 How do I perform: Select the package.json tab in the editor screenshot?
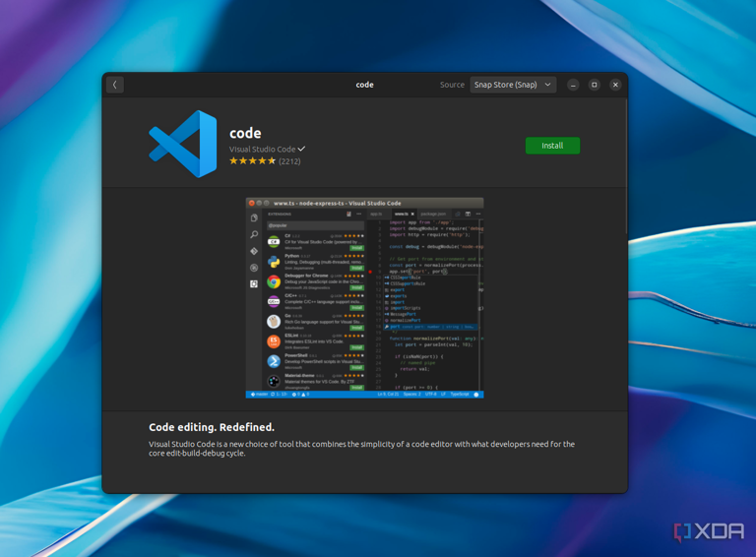(x=433, y=214)
